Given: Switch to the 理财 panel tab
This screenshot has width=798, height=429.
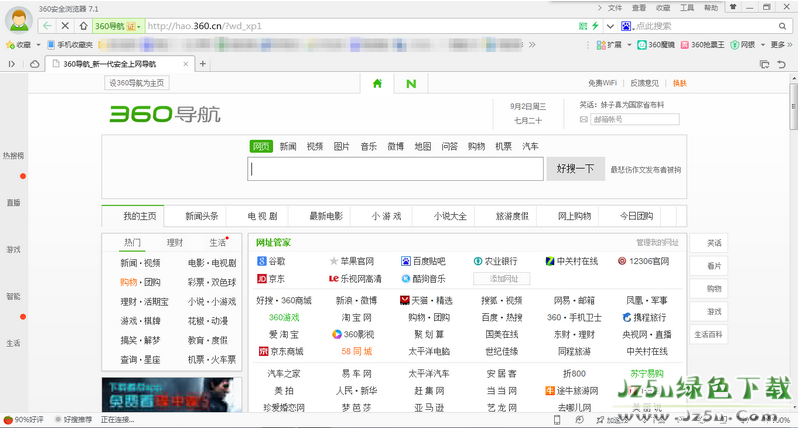Looking at the screenshot, I should coord(175,243).
